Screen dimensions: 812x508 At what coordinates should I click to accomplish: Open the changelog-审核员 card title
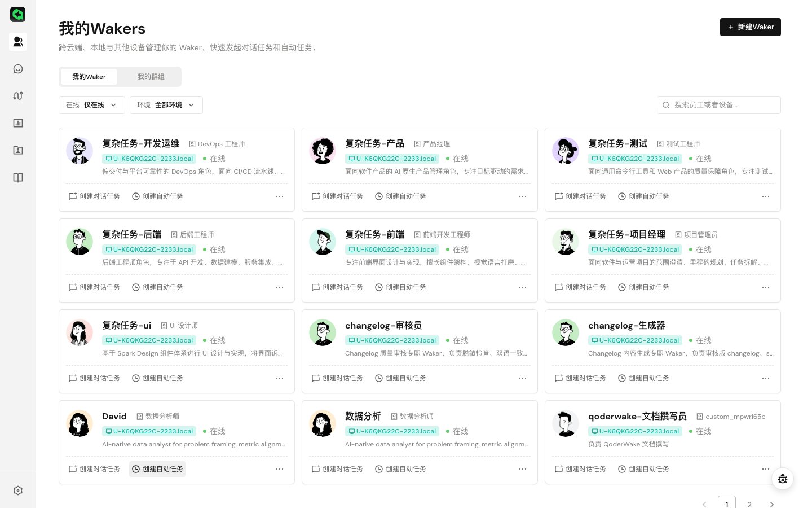(x=383, y=326)
